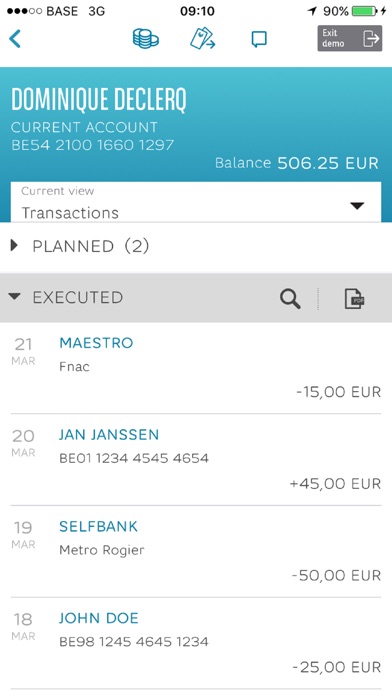Export transactions with the PDF icon
Viewport: 392px width, 696px height.
point(354,298)
